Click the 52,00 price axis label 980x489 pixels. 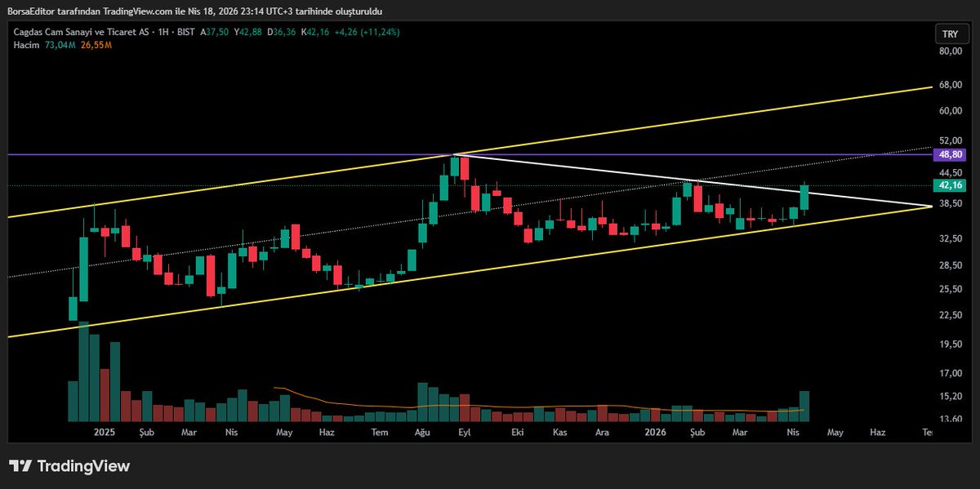(951, 140)
